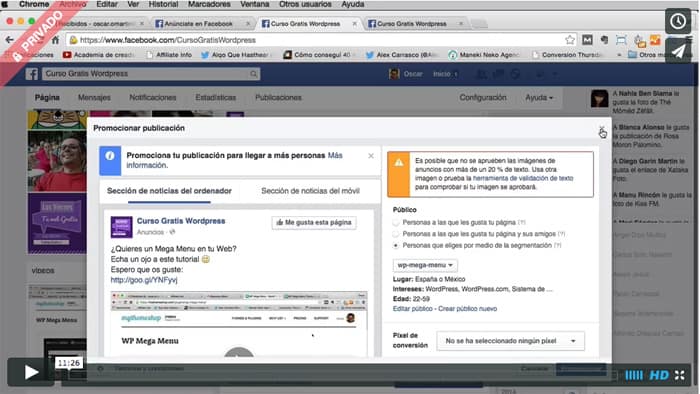This screenshot has height=394, width=700.
Task: Expand the Ayuda dropdown on the page bar
Action: tap(539, 97)
